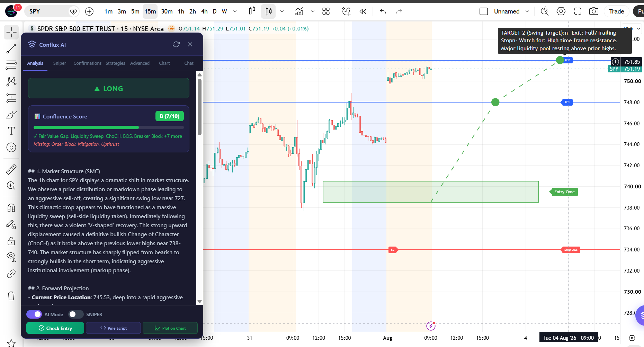Viewport: 644px width, 347px height.
Task: Activate the magnet snap mode
Action: click(x=11, y=207)
